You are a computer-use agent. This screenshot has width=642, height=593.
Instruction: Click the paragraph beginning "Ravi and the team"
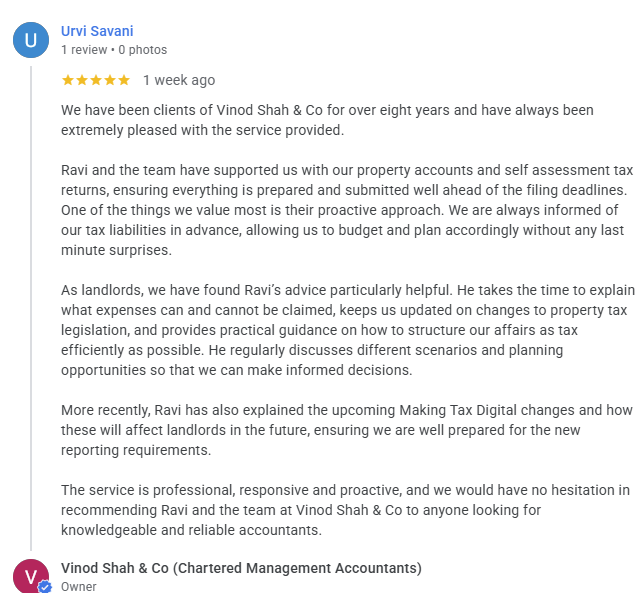point(347,210)
